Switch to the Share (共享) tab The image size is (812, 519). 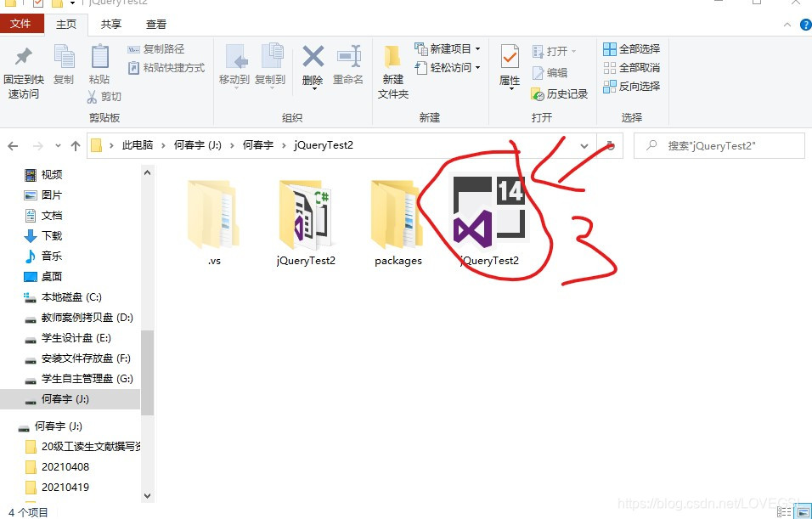pos(110,25)
